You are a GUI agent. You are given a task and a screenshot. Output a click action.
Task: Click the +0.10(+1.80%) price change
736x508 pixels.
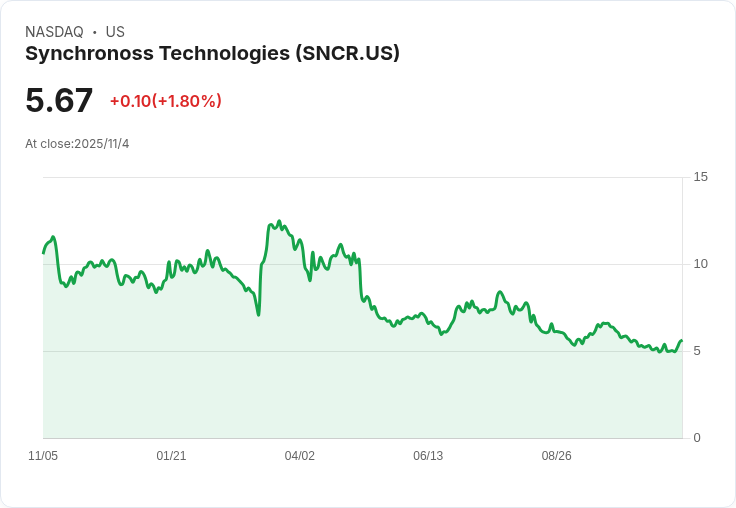tap(165, 101)
